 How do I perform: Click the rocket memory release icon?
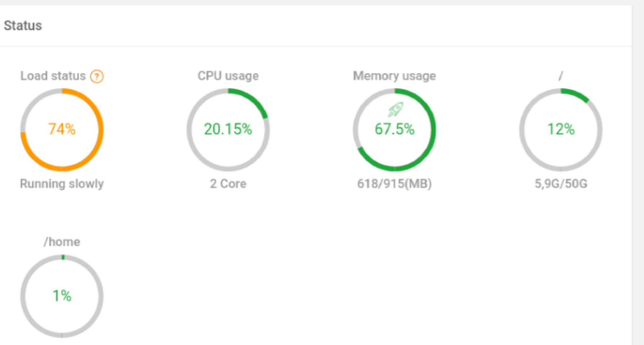(395, 109)
